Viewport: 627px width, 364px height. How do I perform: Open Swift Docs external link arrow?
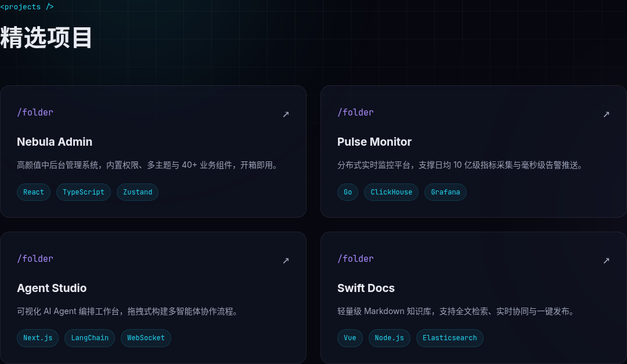pyautogui.click(x=606, y=261)
